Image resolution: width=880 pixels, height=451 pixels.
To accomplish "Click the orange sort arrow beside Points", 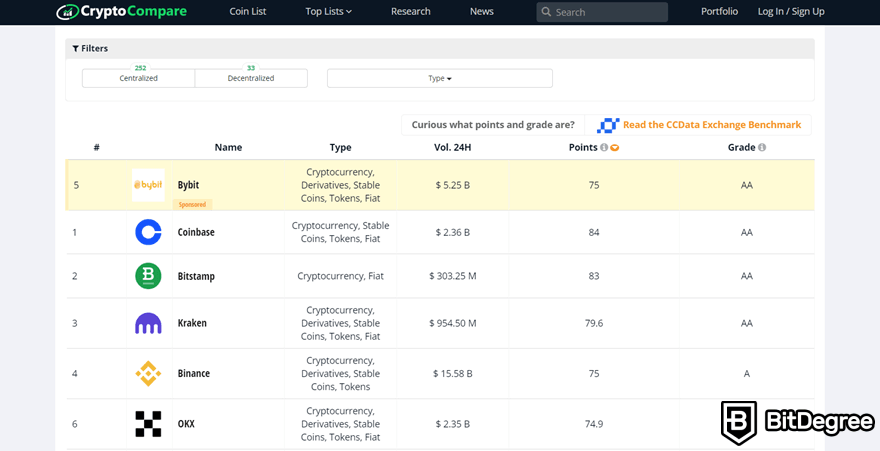I will [615, 148].
